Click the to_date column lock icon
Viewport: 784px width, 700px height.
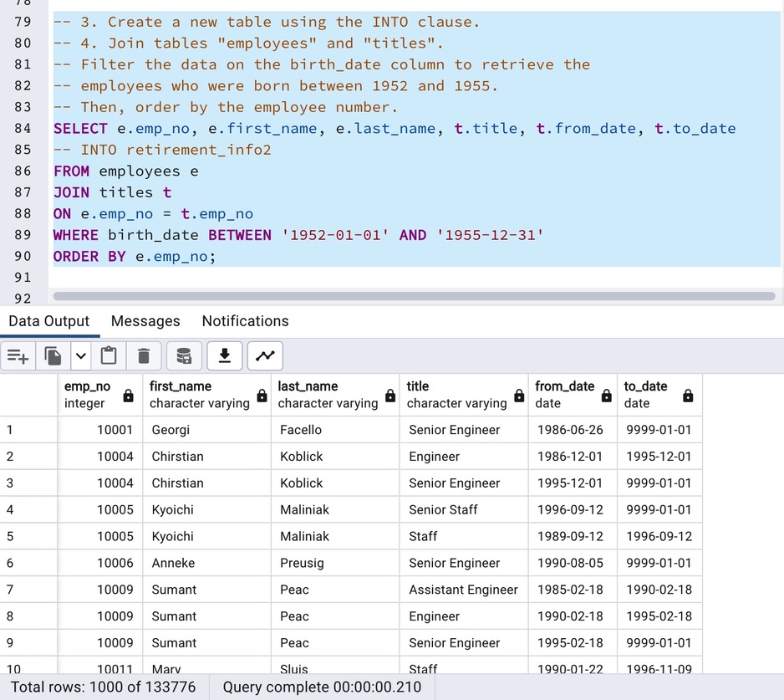[x=688, y=396]
